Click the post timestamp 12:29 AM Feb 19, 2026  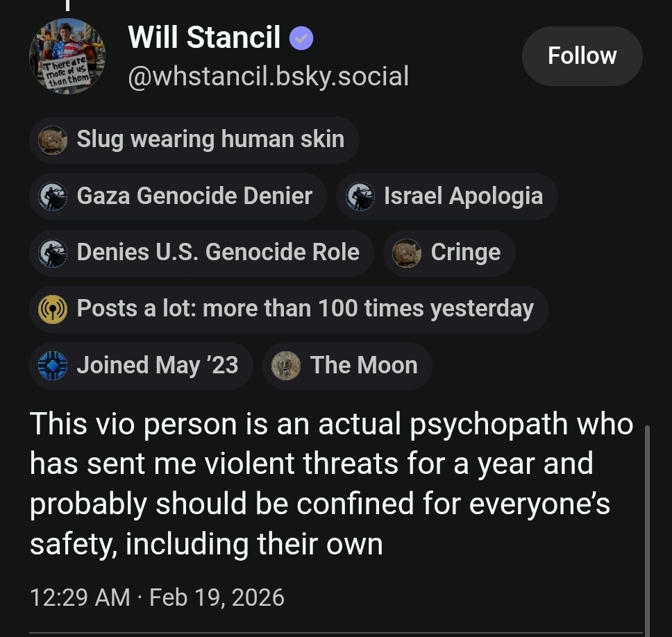(158, 597)
